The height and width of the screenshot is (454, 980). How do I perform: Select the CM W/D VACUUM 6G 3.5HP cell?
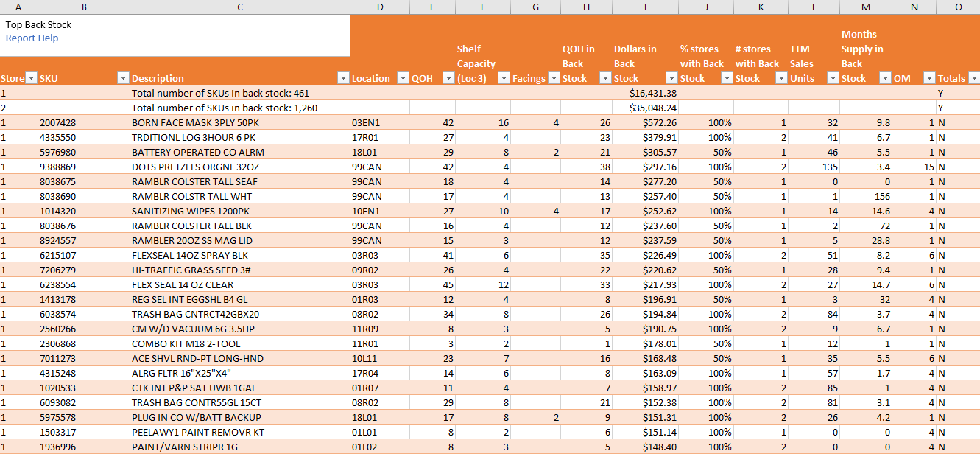click(x=240, y=329)
